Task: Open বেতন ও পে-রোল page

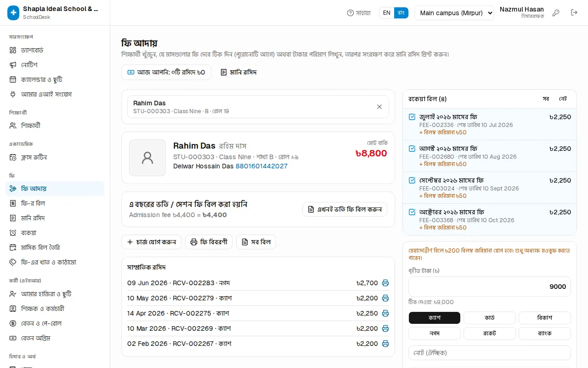Action: point(55,323)
